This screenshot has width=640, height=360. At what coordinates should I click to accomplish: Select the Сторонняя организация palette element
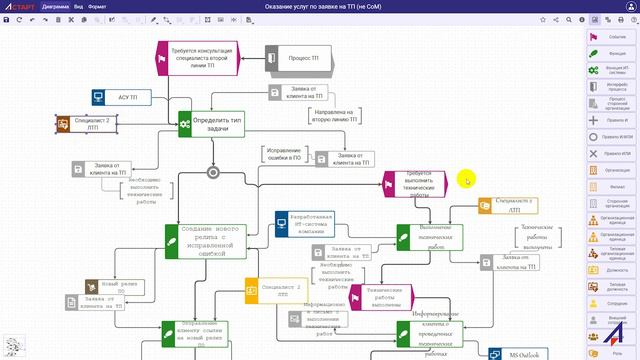611,204
